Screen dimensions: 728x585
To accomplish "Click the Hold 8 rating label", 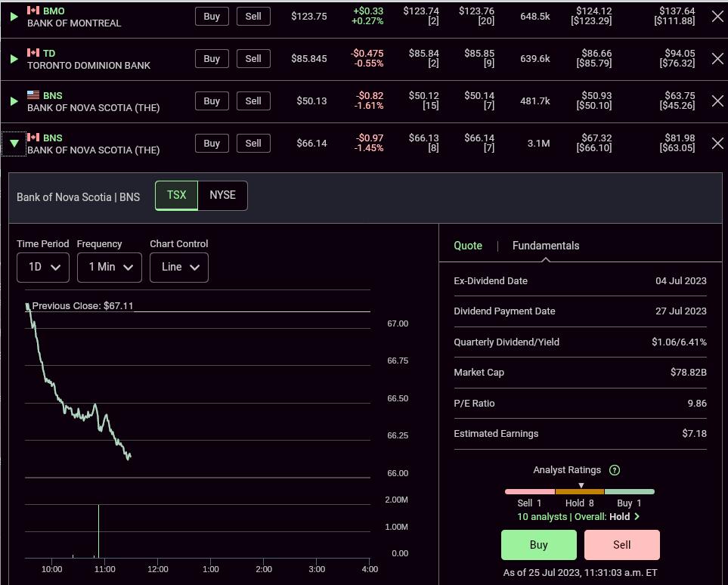I will click(x=579, y=503).
